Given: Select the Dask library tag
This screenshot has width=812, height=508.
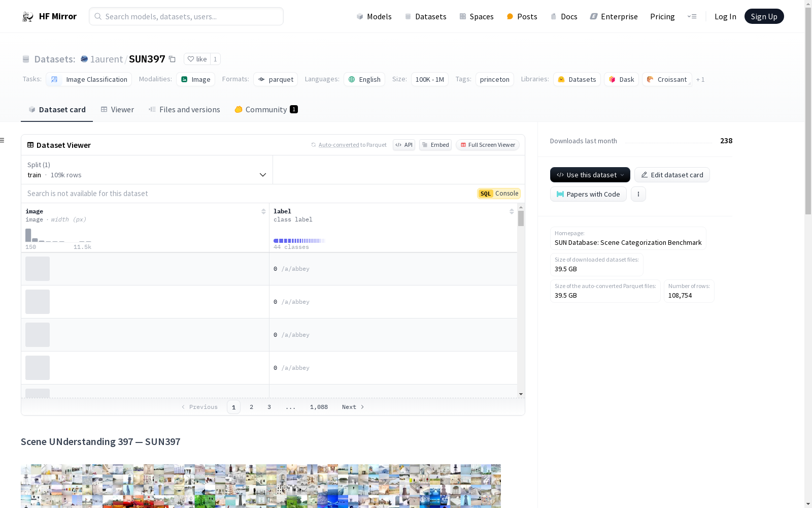Looking at the screenshot, I should pyautogui.click(x=621, y=79).
